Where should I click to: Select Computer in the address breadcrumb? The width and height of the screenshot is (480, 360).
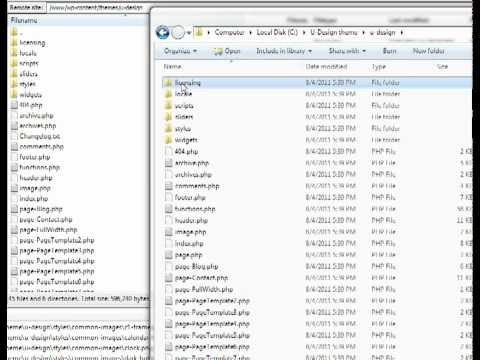(229, 32)
